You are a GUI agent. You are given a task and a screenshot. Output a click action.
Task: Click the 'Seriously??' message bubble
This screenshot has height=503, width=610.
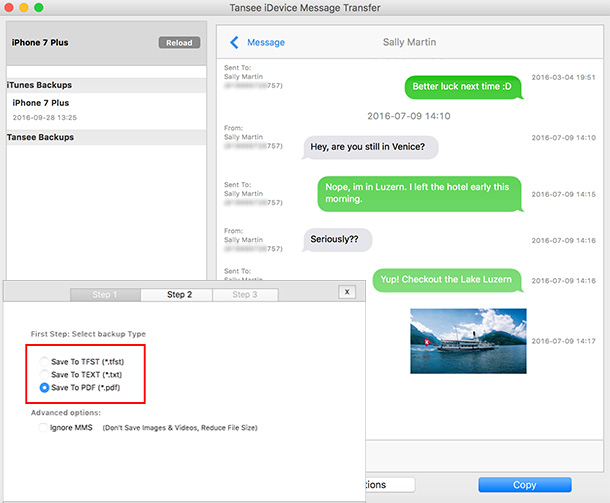(337, 240)
